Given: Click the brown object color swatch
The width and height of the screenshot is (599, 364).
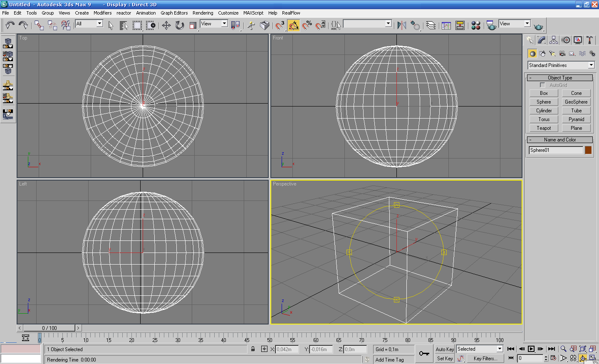Looking at the screenshot, I should pyautogui.click(x=588, y=150).
